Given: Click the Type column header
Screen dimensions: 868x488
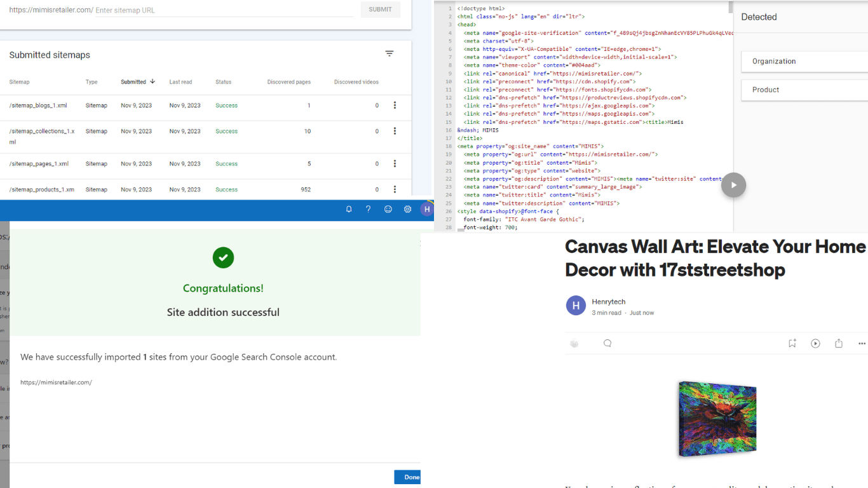Looking at the screenshot, I should tap(92, 82).
